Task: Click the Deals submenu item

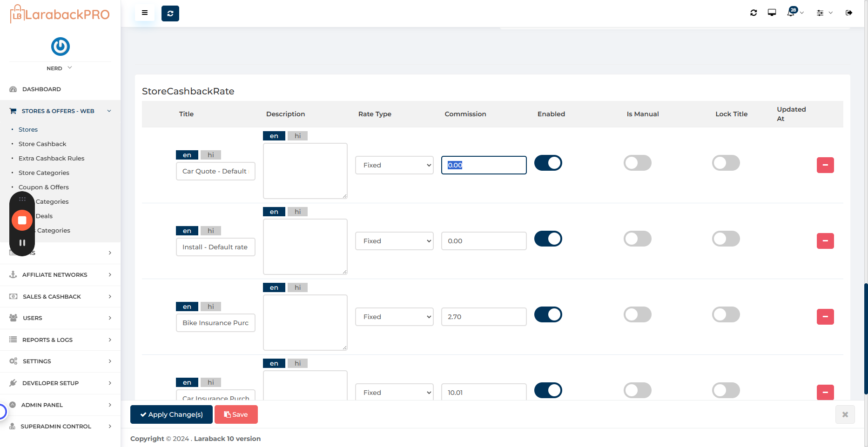Action: (x=44, y=216)
